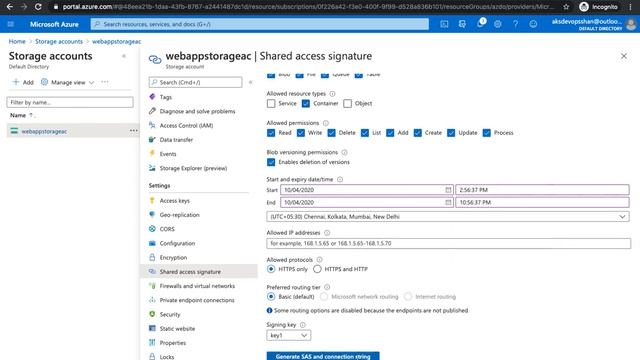Show info for Allowed resource types

coord(332,93)
